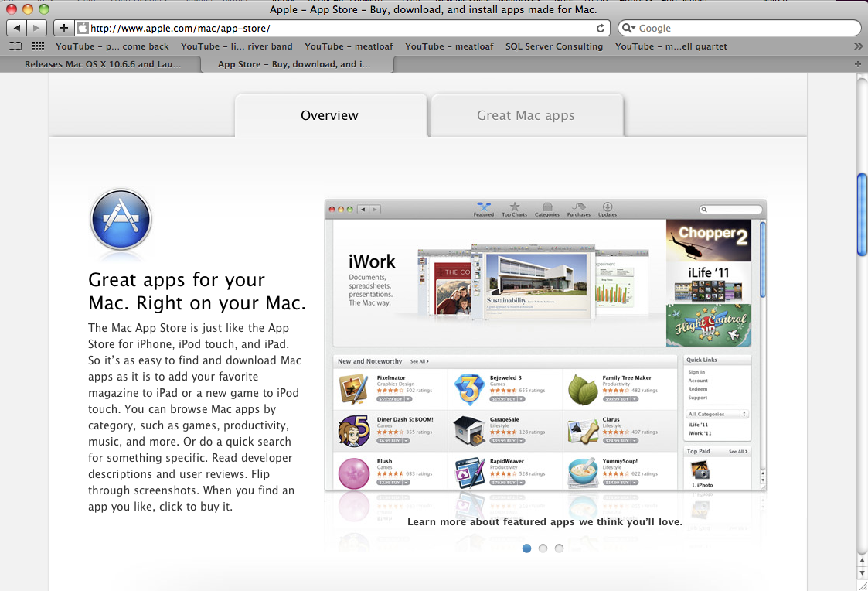Open Top Sites grid icon
This screenshot has height=591, width=868.
click(x=38, y=46)
